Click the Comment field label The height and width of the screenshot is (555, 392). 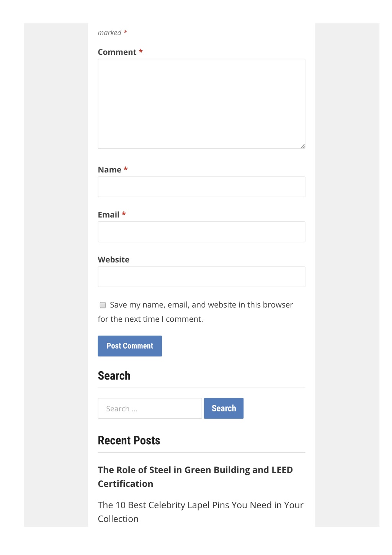117,52
